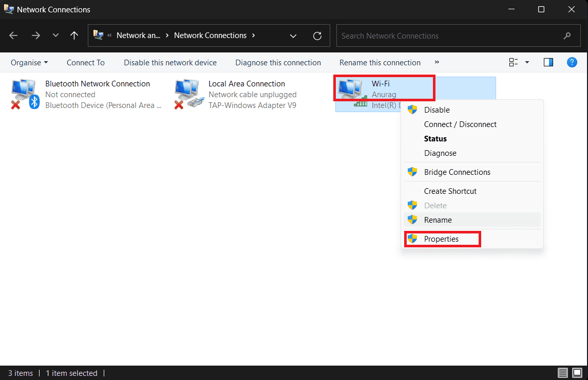Click the change view layout icon
Image resolution: width=588 pixels, height=380 pixels.
[x=513, y=62]
